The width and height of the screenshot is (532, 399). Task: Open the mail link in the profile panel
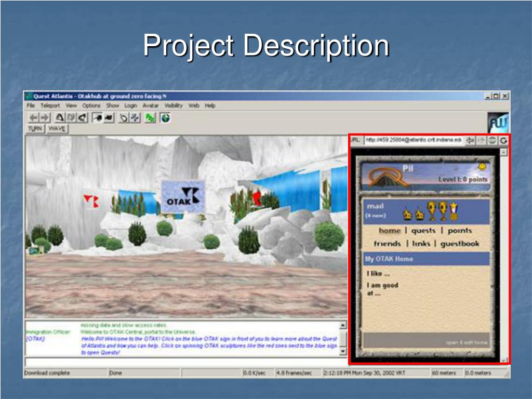pyautogui.click(x=375, y=206)
